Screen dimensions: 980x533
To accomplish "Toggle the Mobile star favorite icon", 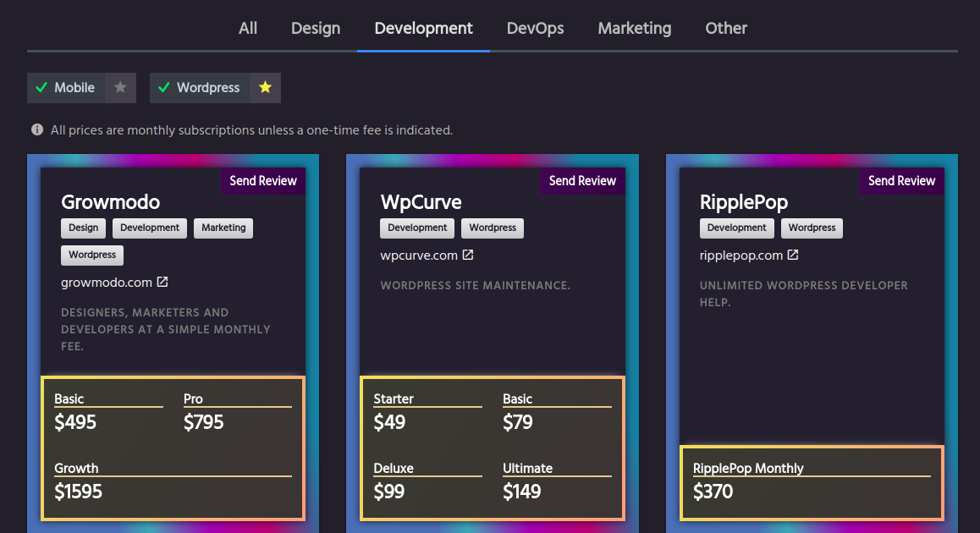I will coord(121,87).
